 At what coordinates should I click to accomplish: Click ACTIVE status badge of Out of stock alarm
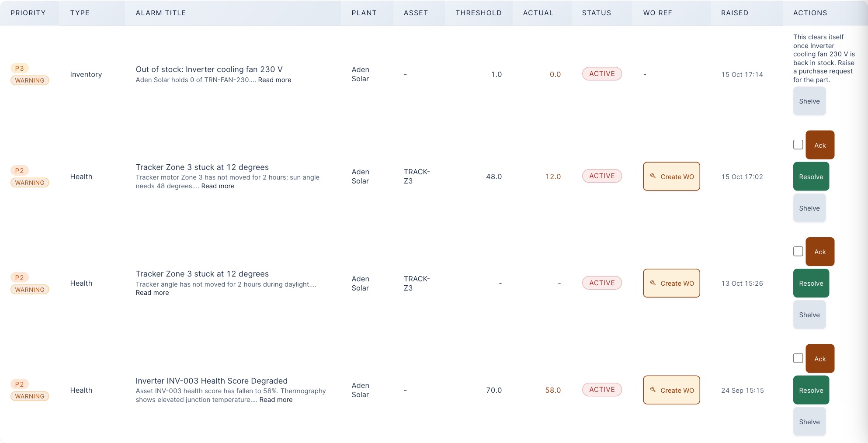pyautogui.click(x=602, y=73)
